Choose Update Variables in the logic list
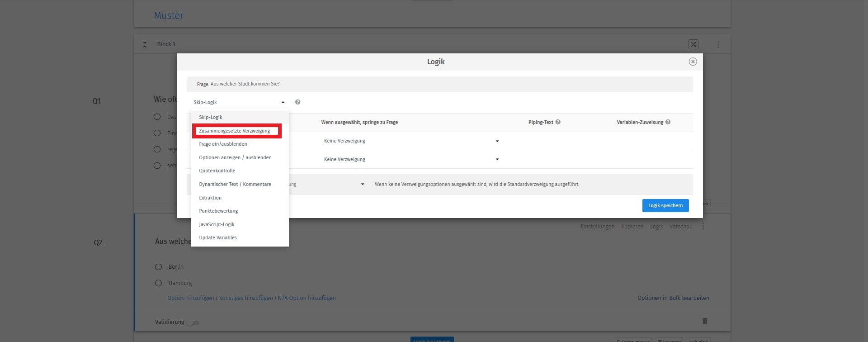The width and height of the screenshot is (868, 342). tap(240, 237)
